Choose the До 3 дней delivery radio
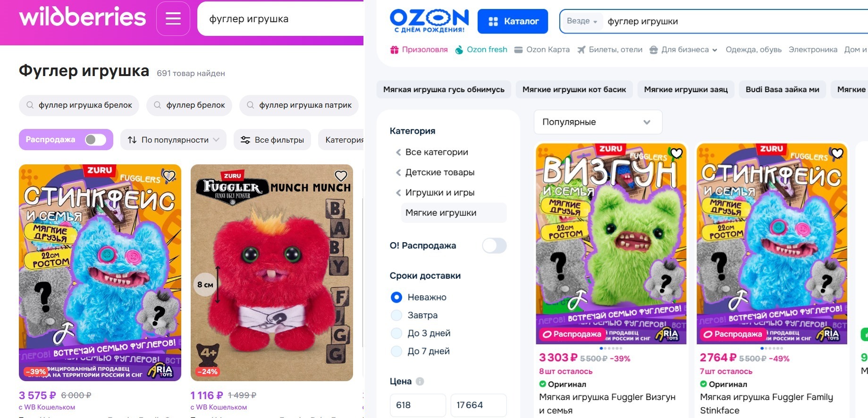 tap(396, 333)
